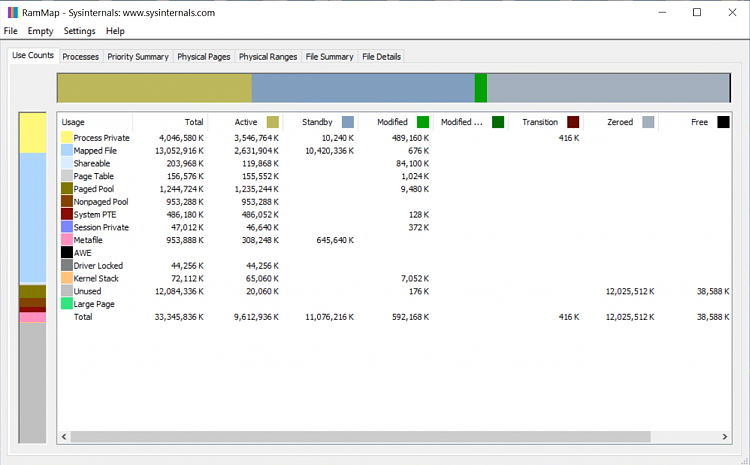The width and height of the screenshot is (750, 465).
Task: Click the yellow Process Private color swatch
Action: coord(67,137)
